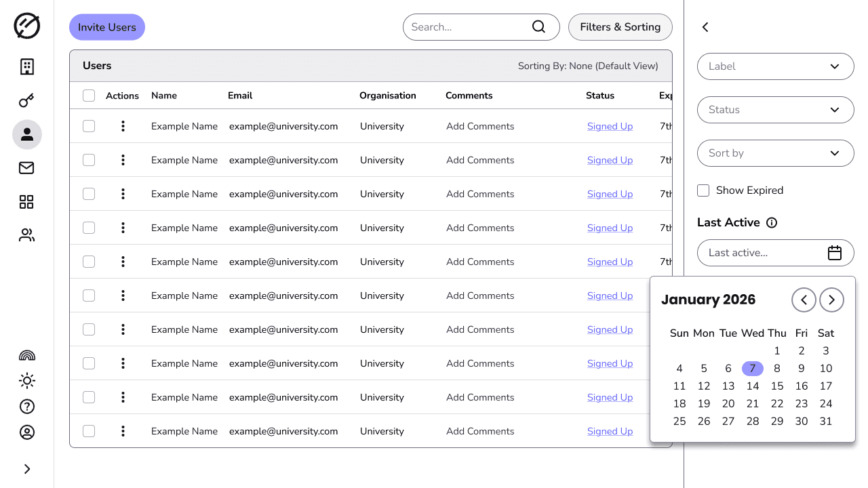Expand the sidebar with the bottom chevron

27,469
